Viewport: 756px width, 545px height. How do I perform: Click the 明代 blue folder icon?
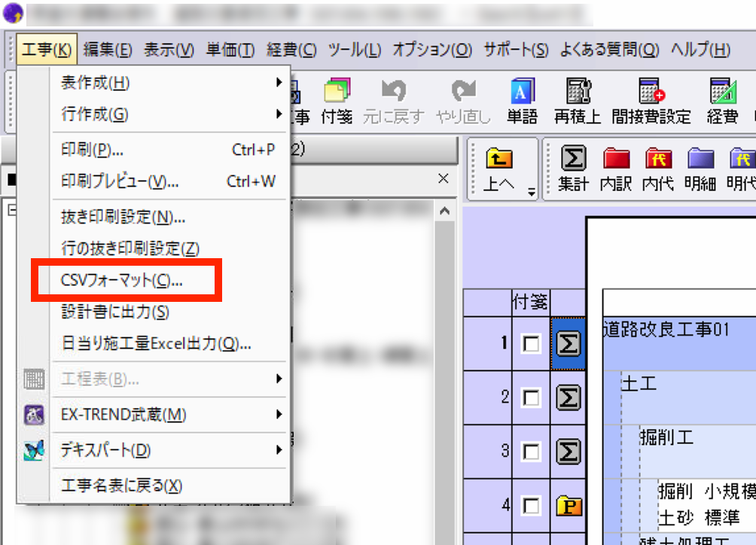[741, 169]
